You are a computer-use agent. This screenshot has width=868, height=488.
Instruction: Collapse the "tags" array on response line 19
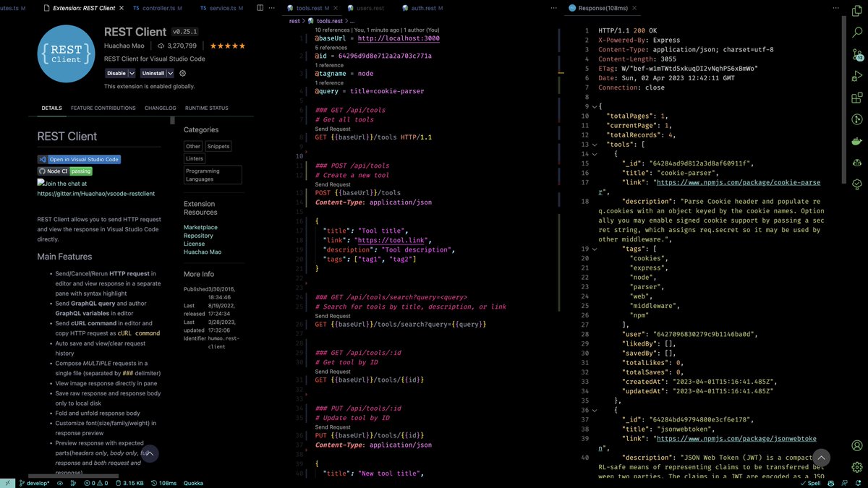595,248
